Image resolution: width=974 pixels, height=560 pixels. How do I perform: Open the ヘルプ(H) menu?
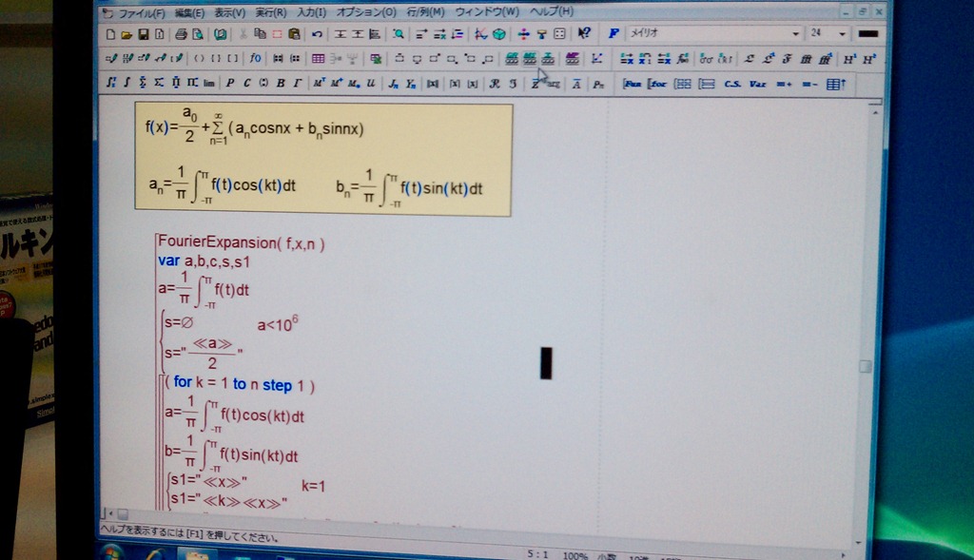coord(551,12)
